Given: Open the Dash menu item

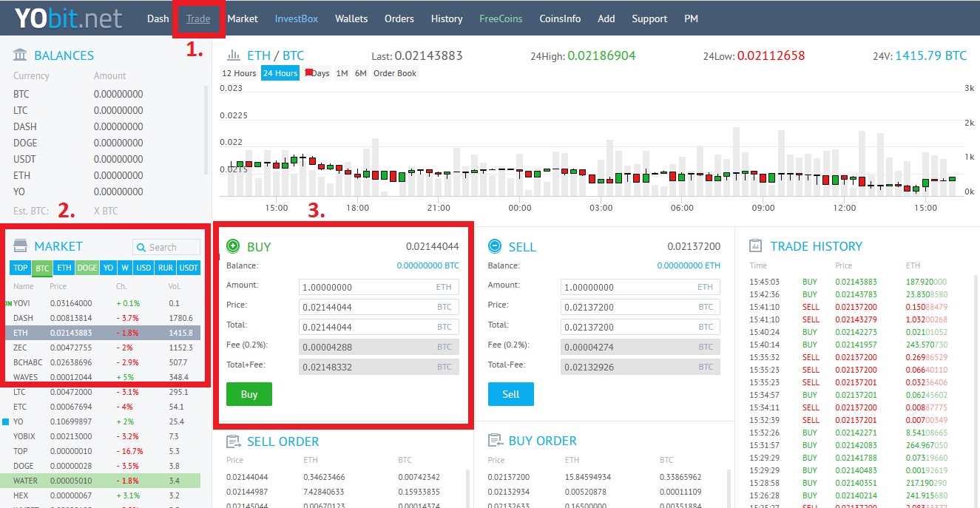Looking at the screenshot, I should [x=158, y=18].
